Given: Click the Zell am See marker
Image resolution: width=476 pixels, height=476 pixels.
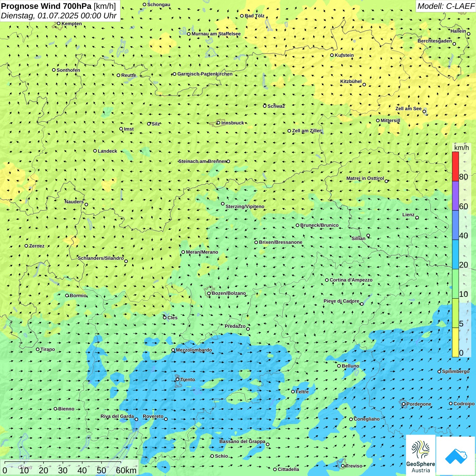Looking at the screenshot, I should pos(424,112).
